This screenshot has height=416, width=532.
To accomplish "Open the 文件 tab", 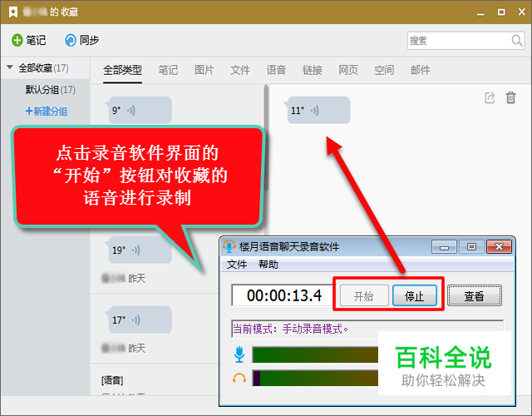I will point(240,70).
